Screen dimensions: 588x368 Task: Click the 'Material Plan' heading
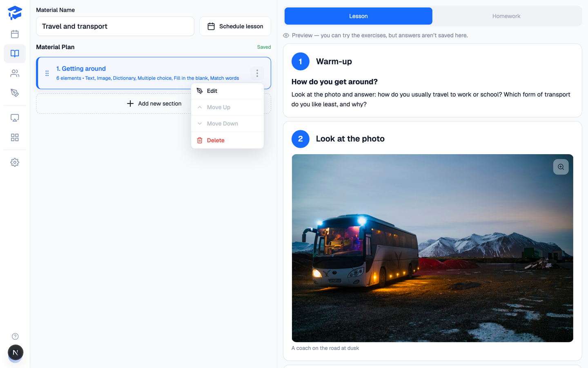pos(55,47)
